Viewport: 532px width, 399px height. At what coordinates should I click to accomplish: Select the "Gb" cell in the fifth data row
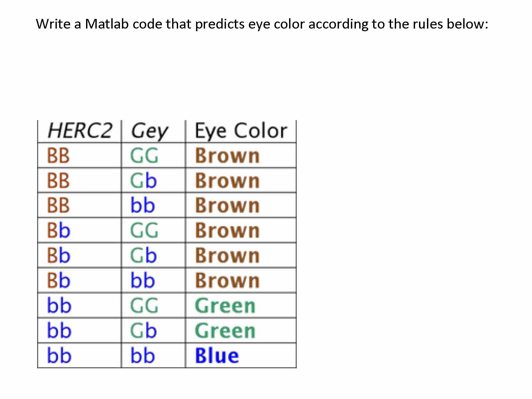tap(143, 255)
